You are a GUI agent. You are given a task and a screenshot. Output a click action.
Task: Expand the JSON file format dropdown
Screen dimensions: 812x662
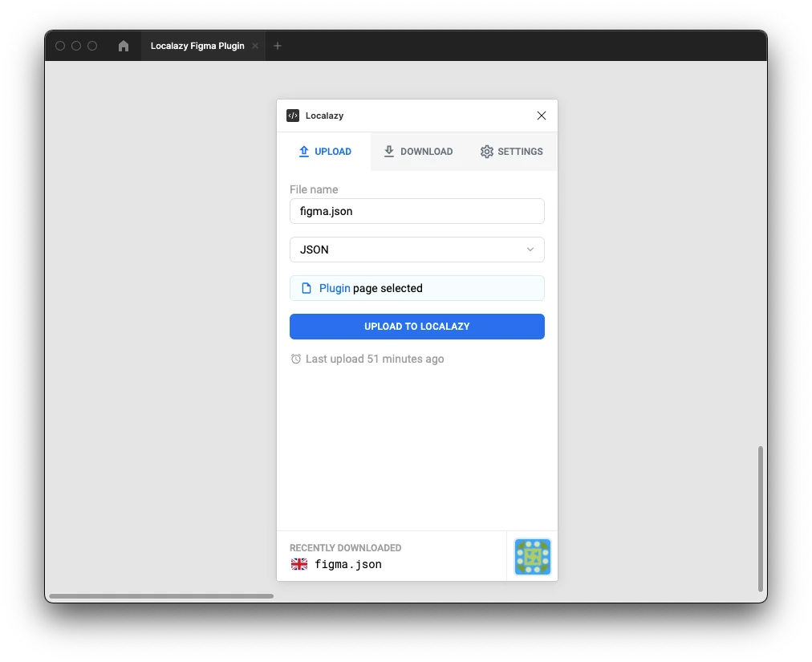[x=416, y=250]
